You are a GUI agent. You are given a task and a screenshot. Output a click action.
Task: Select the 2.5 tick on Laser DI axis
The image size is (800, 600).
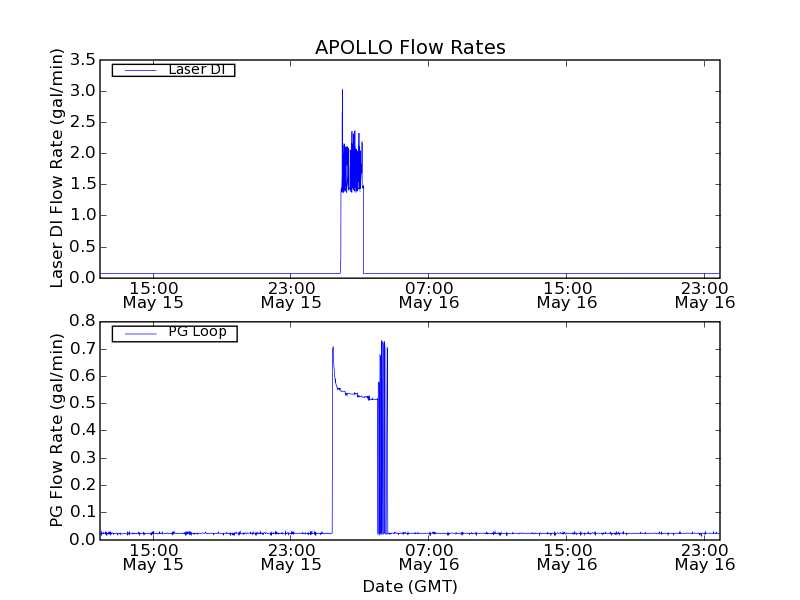(83, 122)
